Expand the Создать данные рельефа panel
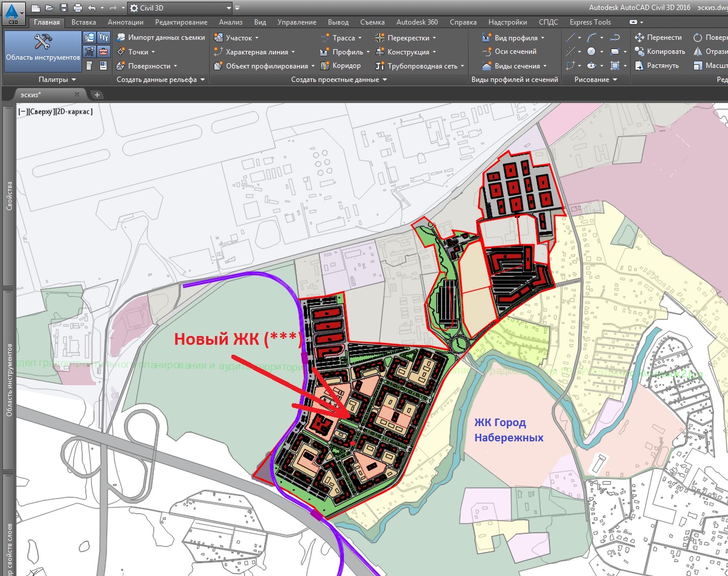 click(x=160, y=80)
